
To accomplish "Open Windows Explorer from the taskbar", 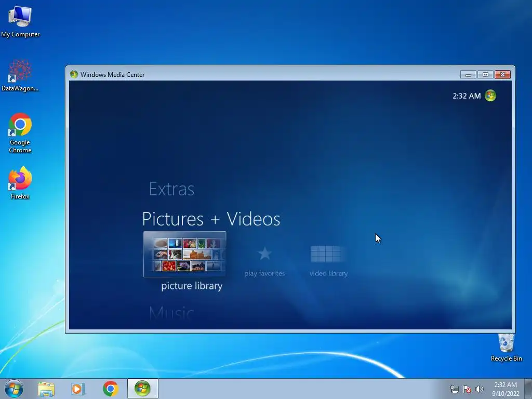I will [x=46, y=389].
